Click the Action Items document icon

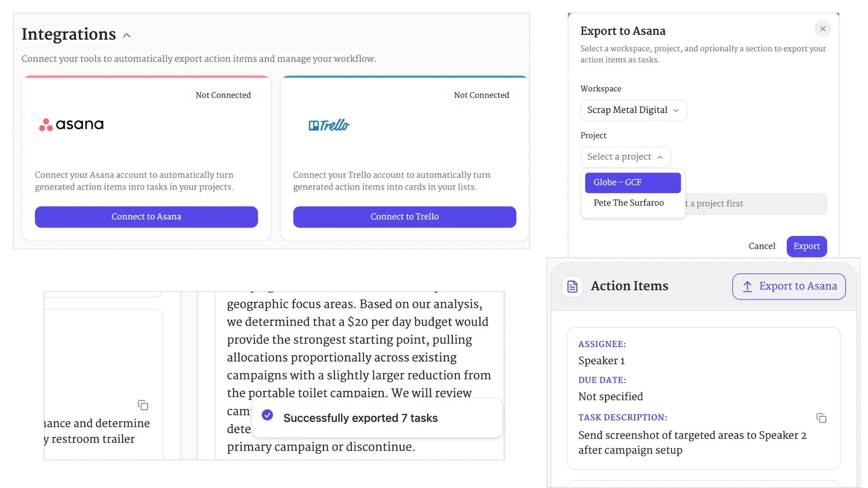pyautogui.click(x=572, y=286)
